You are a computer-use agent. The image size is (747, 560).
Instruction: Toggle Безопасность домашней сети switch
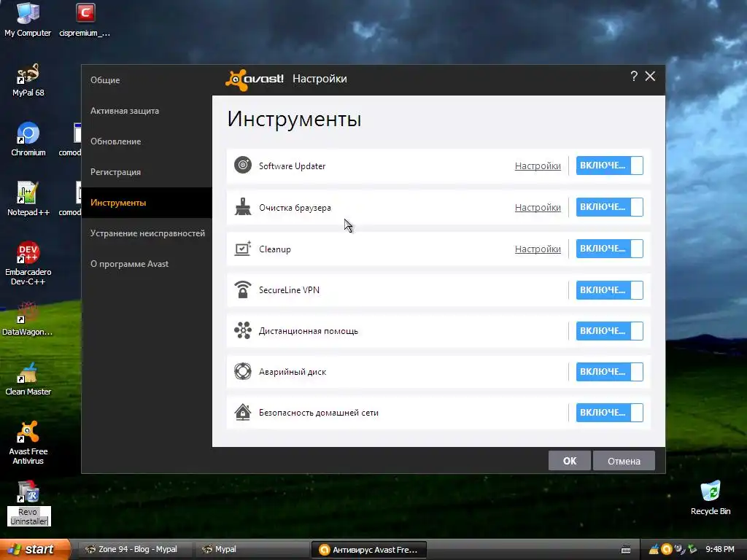[x=609, y=413]
